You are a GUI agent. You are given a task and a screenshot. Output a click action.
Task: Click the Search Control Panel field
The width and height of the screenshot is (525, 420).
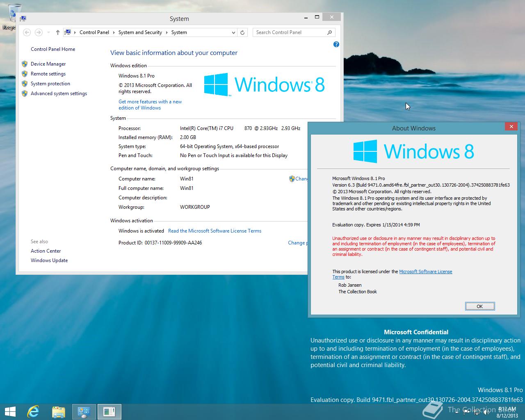pyautogui.click(x=294, y=32)
